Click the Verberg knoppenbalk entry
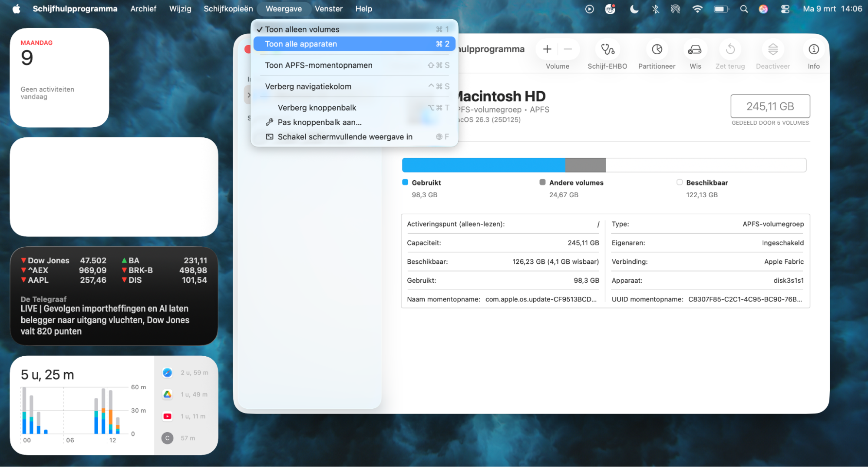Viewport: 868px width, 467px height. pyautogui.click(x=317, y=108)
